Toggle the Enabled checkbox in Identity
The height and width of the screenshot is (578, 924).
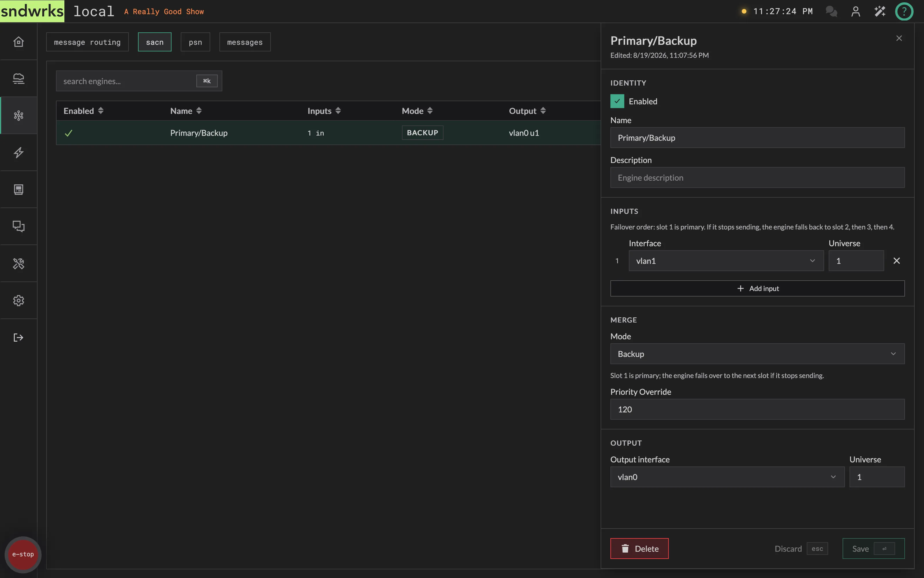(x=617, y=101)
